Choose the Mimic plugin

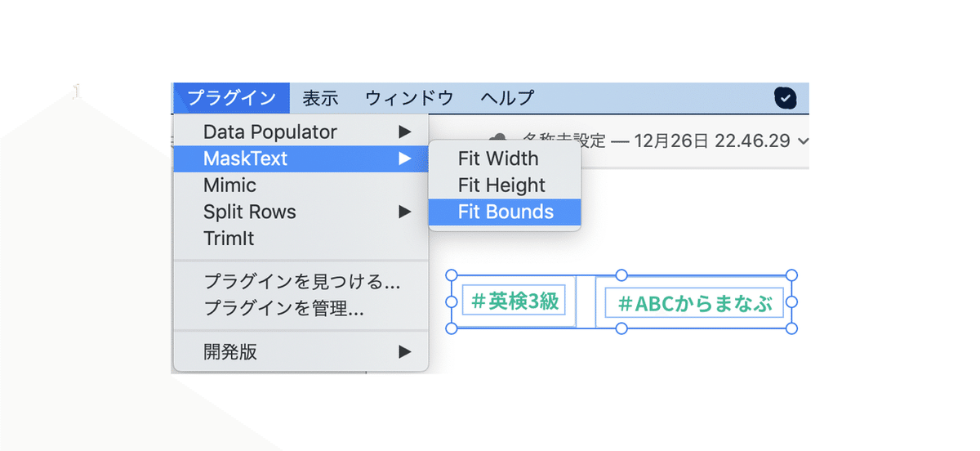229,185
